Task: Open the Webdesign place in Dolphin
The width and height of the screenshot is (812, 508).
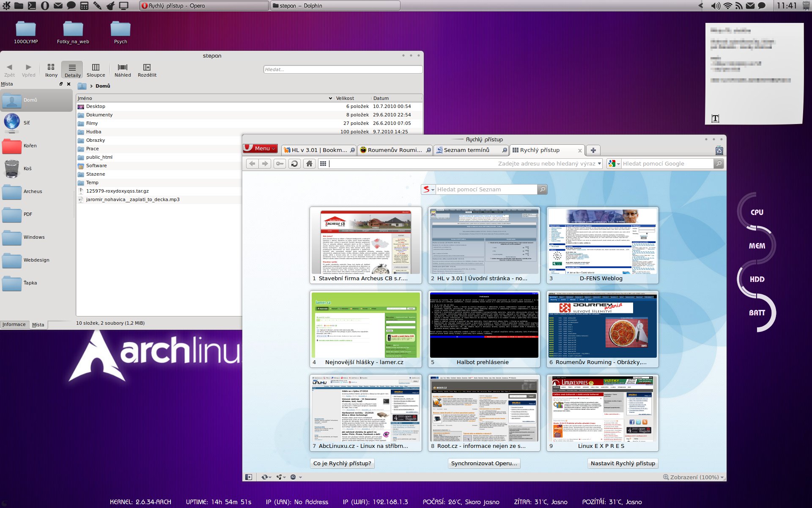Action: coord(36,260)
